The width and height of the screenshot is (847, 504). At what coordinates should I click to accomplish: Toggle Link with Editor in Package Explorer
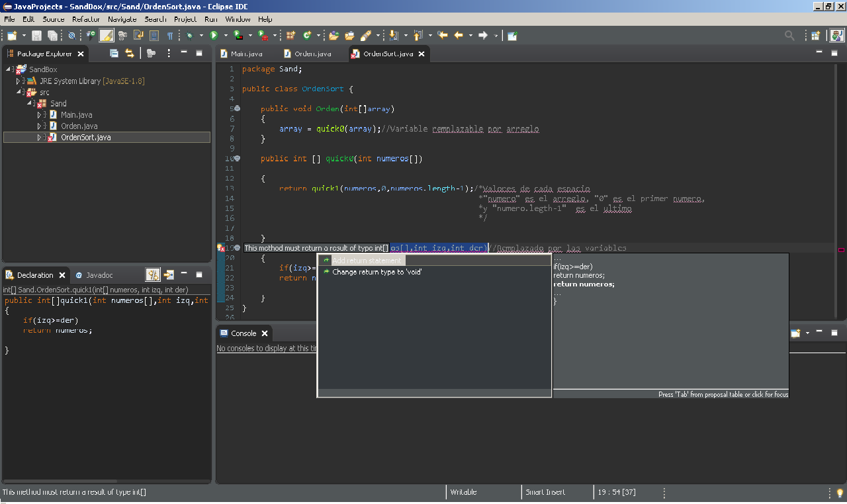coord(130,53)
